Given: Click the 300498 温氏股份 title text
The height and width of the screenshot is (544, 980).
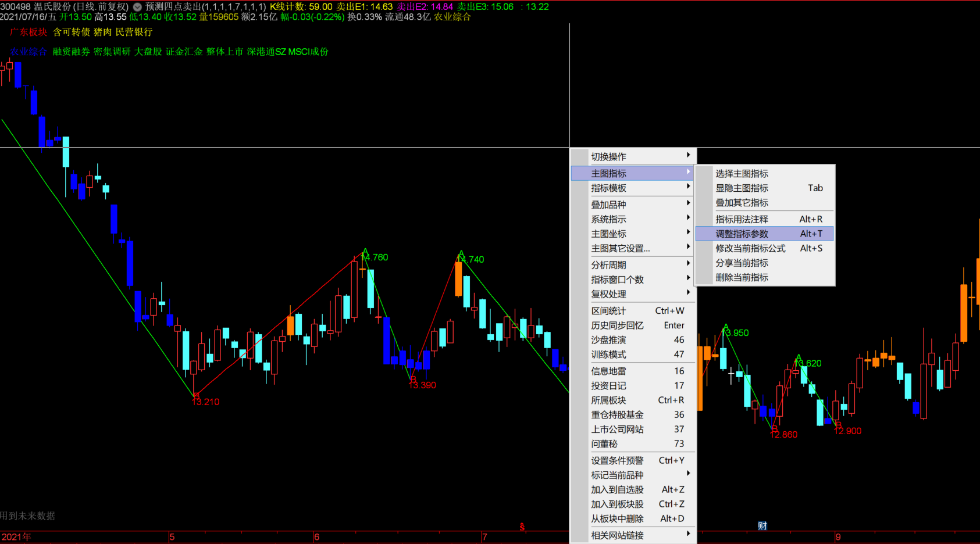Looking at the screenshot, I should tap(35, 7).
